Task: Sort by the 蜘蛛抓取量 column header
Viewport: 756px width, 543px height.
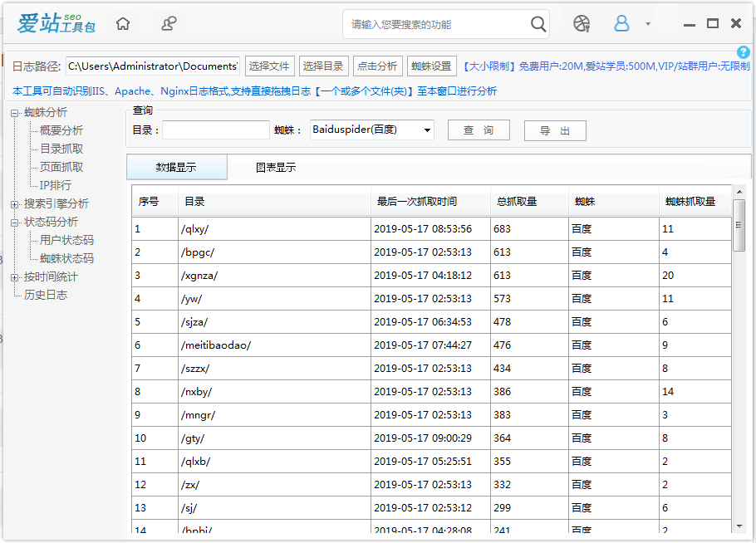Action: [695, 202]
